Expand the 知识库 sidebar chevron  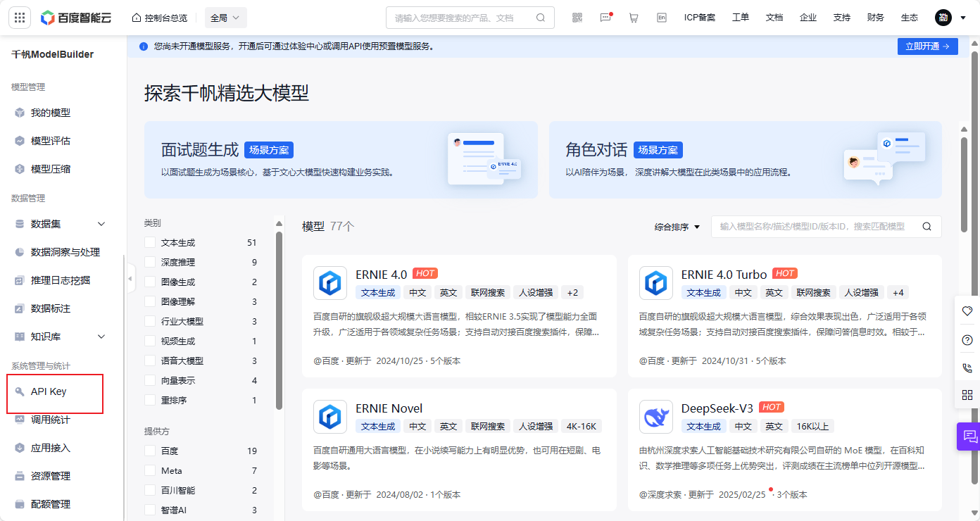[101, 337]
